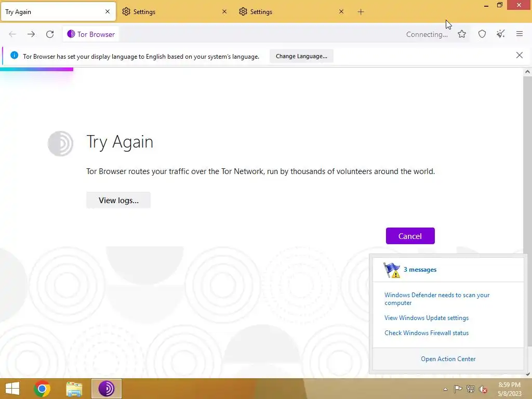Image resolution: width=532 pixels, height=399 pixels.
Task: Open a new tab with the plus button
Action: click(361, 12)
